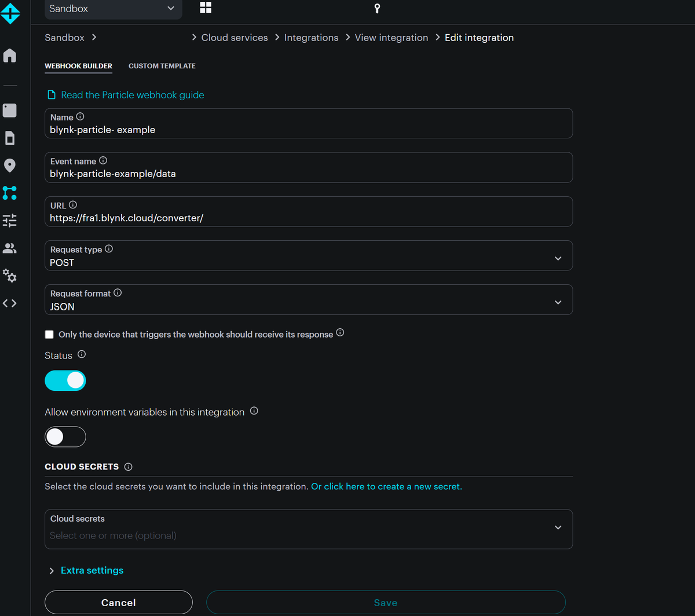Open the Location pin sidebar icon
This screenshot has width=695, height=616.
pyautogui.click(x=10, y=166)
